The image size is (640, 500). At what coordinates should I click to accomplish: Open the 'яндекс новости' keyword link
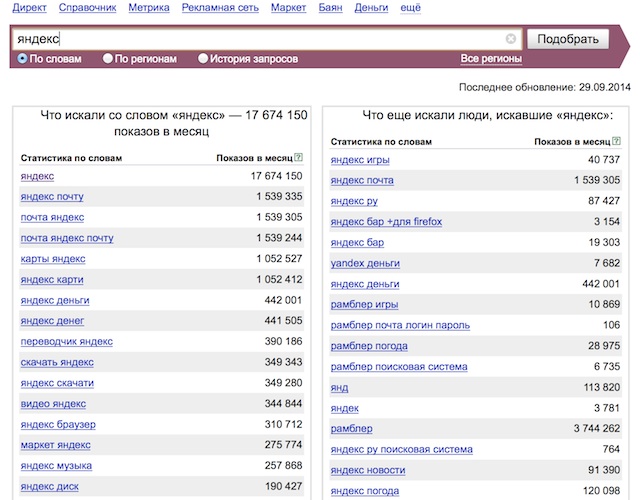[368, 471]
